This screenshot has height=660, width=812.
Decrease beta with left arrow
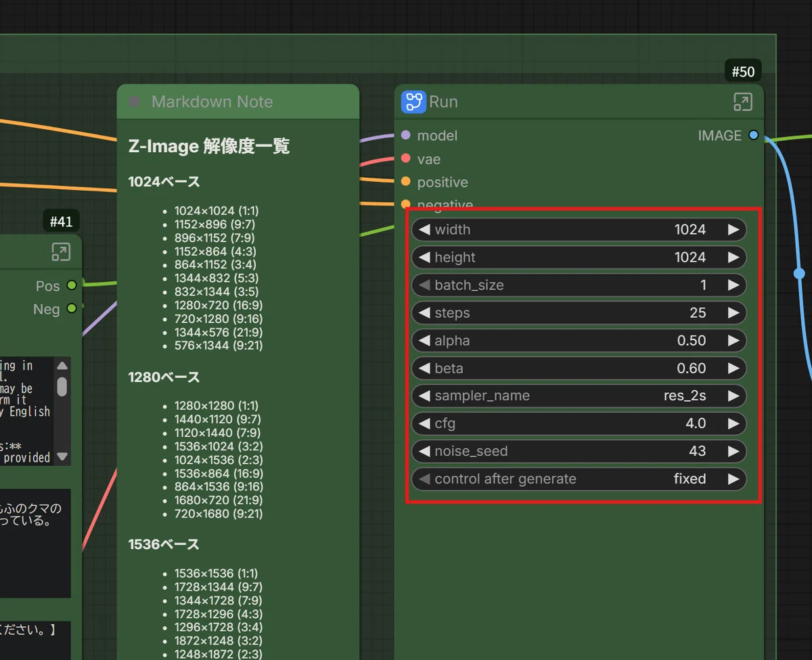click(x=424, y=368)
